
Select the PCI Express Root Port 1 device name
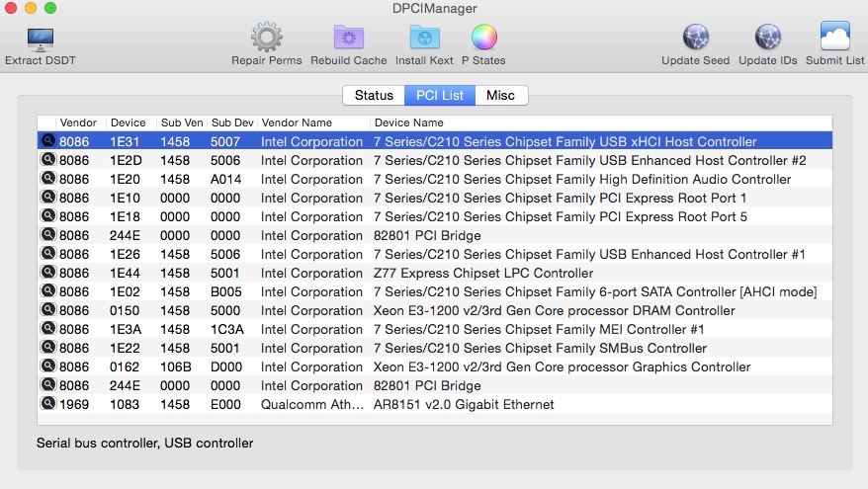(x=560, y=198)
